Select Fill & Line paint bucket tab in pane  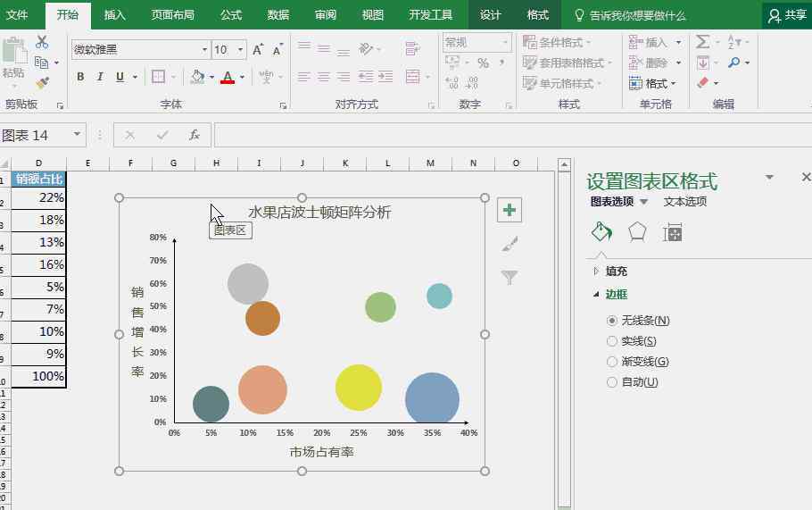[x=601, y=232]
